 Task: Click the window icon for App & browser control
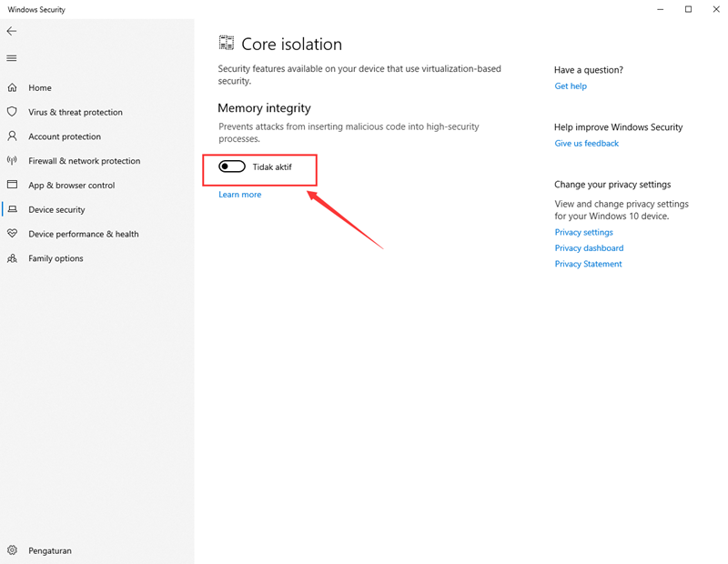(12, 185)
